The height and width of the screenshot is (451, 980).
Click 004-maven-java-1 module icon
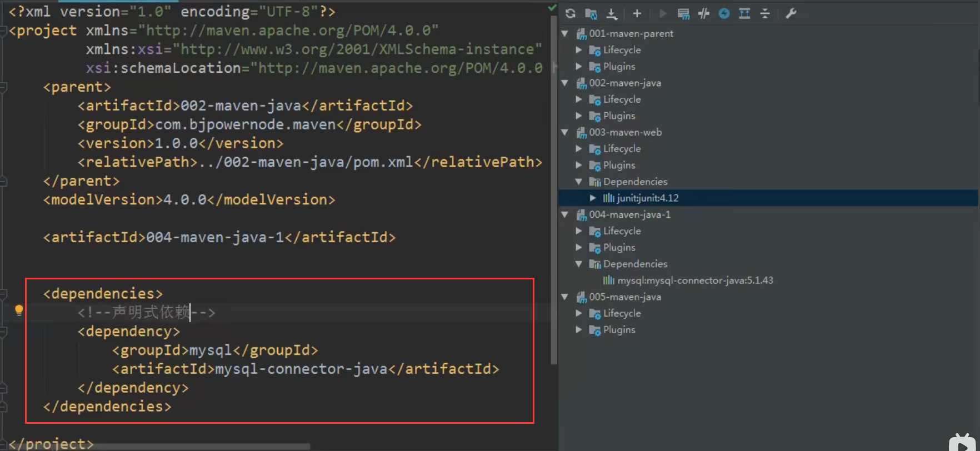click(x=581, y=215)
